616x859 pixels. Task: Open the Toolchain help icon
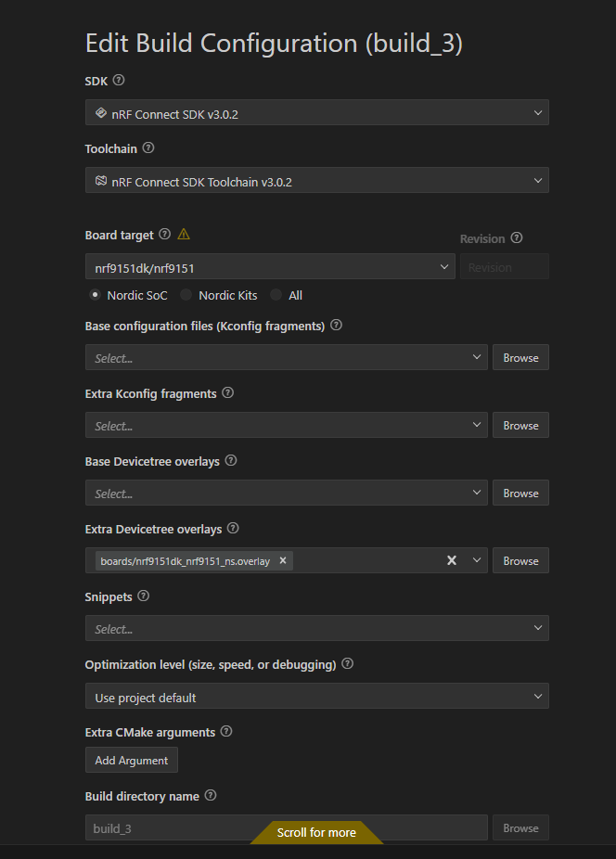pos(148,147)
